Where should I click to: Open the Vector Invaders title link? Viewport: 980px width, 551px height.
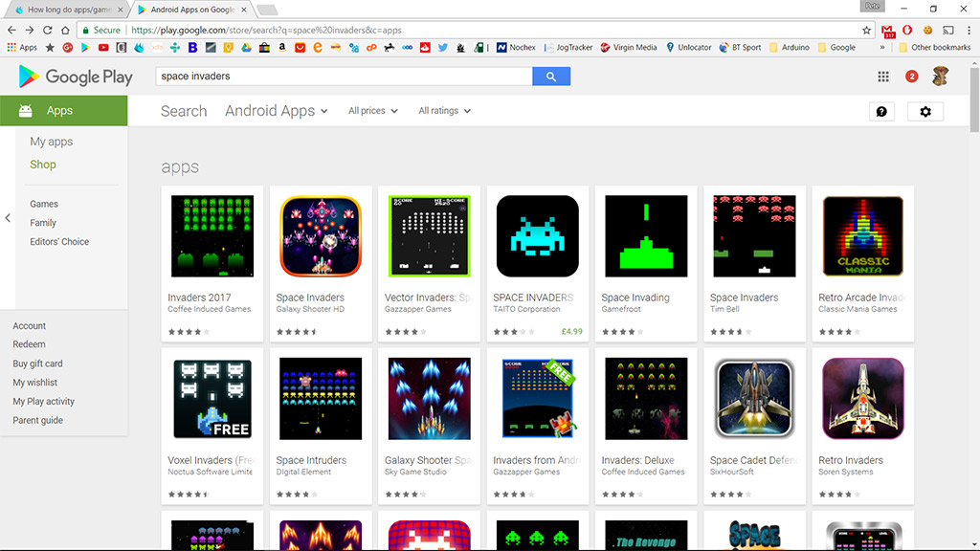[x=428, y=298]
